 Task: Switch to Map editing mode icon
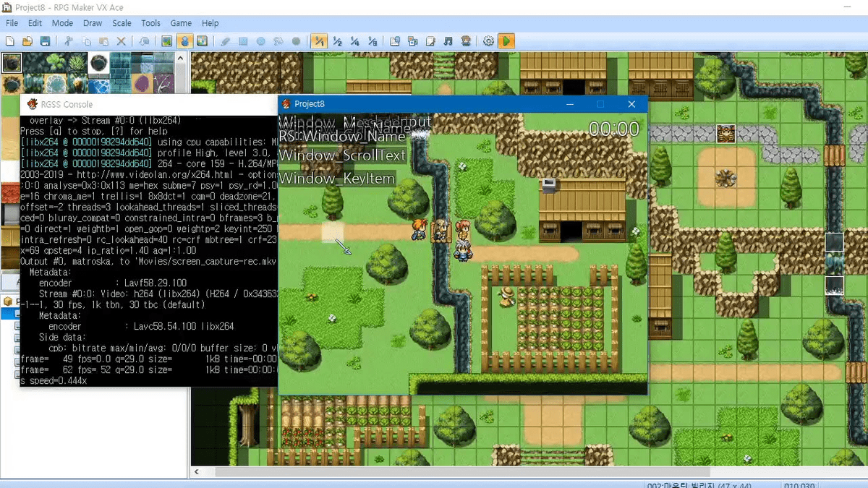coord(167,41)
